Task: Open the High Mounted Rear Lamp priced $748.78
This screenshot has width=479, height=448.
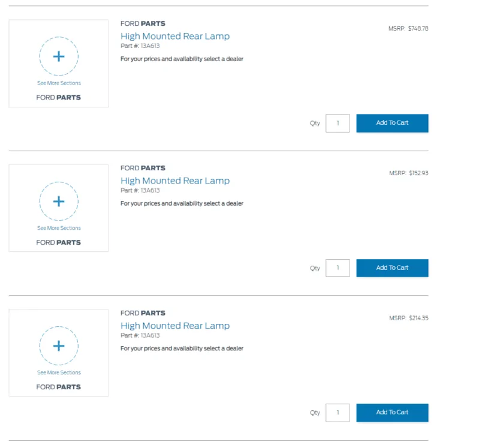Action: [175, 36]
